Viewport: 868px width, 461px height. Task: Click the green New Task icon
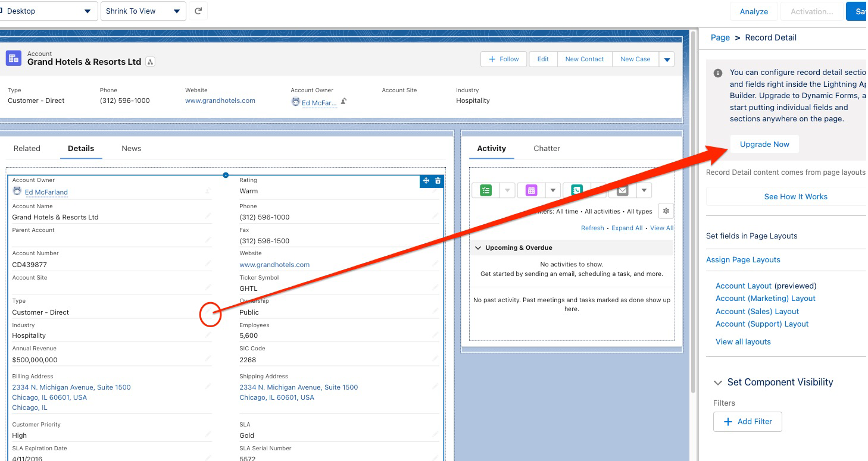486,190
